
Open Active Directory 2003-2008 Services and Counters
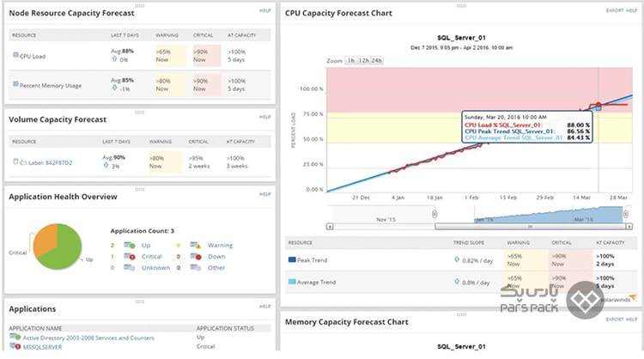[x=88, y=338]
